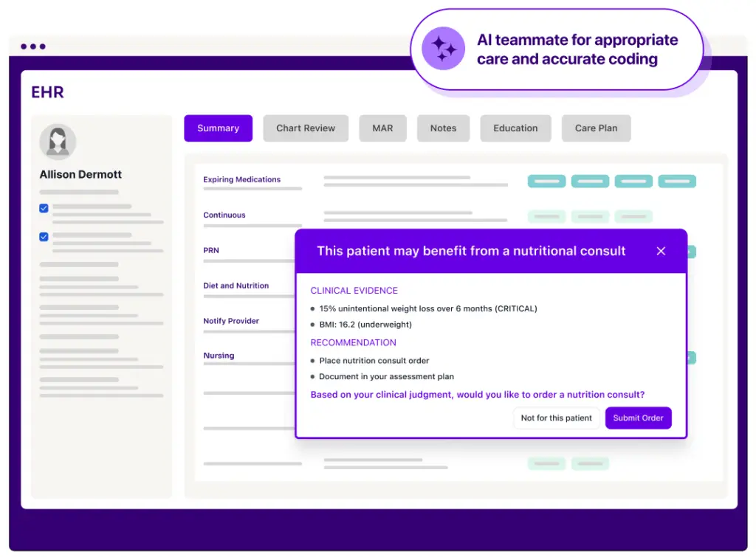The image size is (756, 557).
Task: Click first teal tag in Expiring Medications row
Action: (546, 181)
